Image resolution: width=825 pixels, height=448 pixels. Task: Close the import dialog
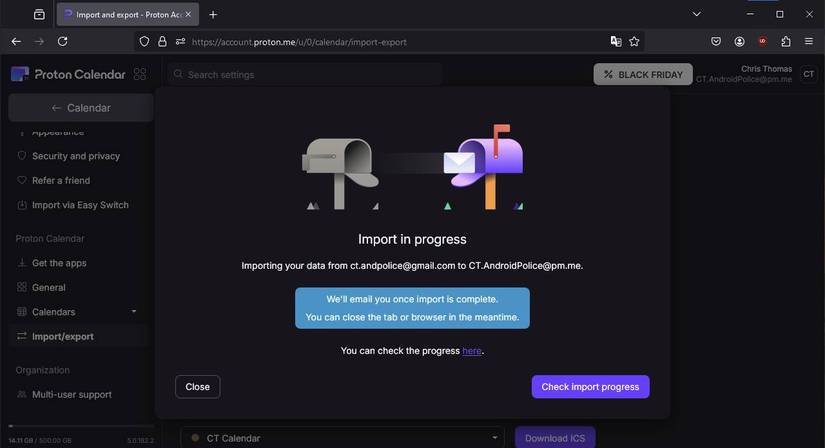tap(197, 387)
